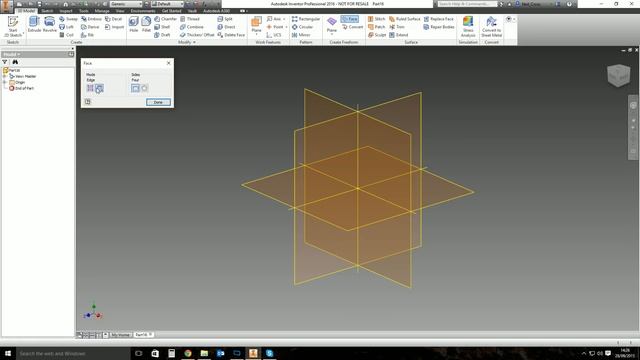Select the Decal tool
The height and width of the screenshot is (360, 640).
click(x=113, y=19)
